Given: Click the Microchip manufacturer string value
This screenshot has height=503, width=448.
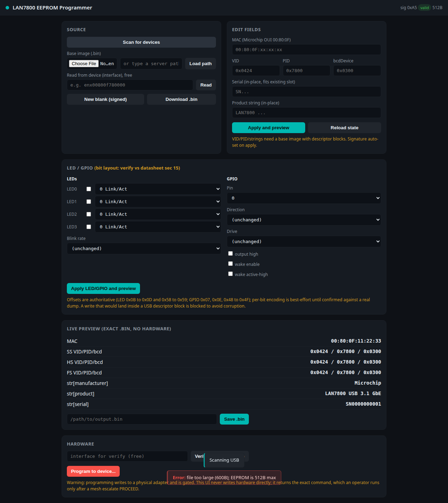Looking at the screenshot, I should [368, 383].
